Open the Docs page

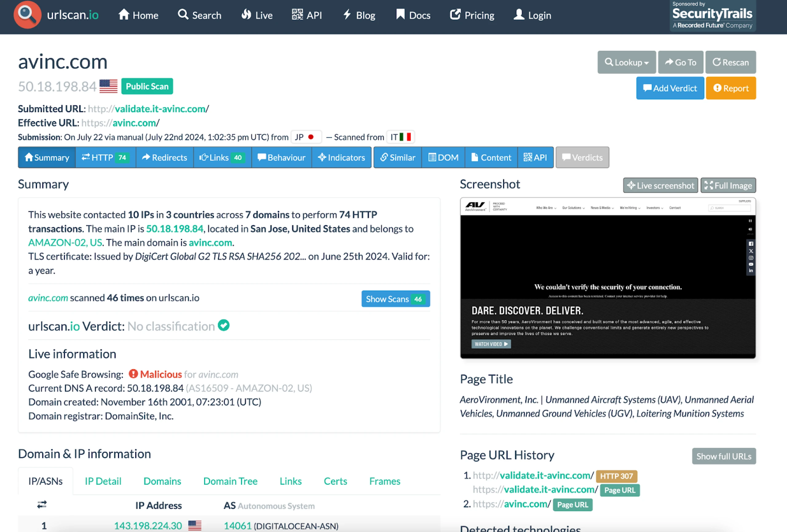click(413, 15)
